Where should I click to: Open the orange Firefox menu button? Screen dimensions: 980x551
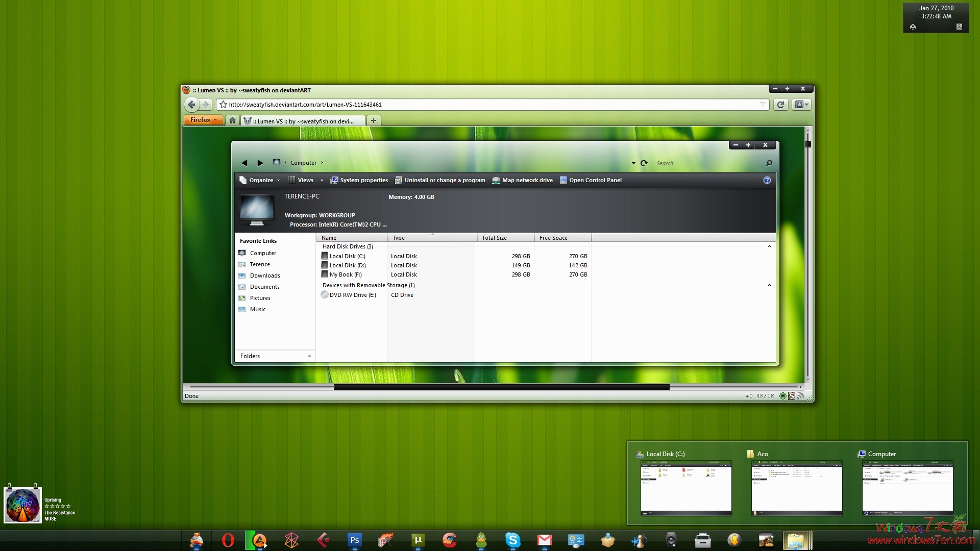click(203, 120)
